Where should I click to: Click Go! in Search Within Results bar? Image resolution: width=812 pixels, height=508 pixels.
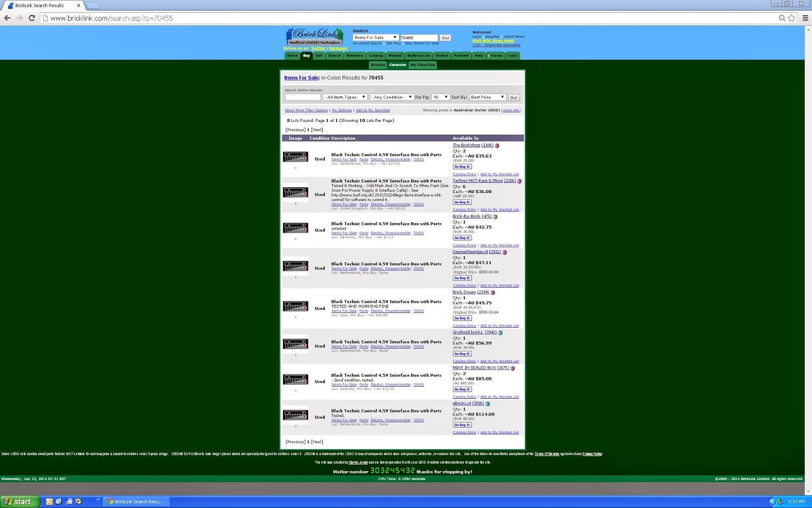(514, 97)
